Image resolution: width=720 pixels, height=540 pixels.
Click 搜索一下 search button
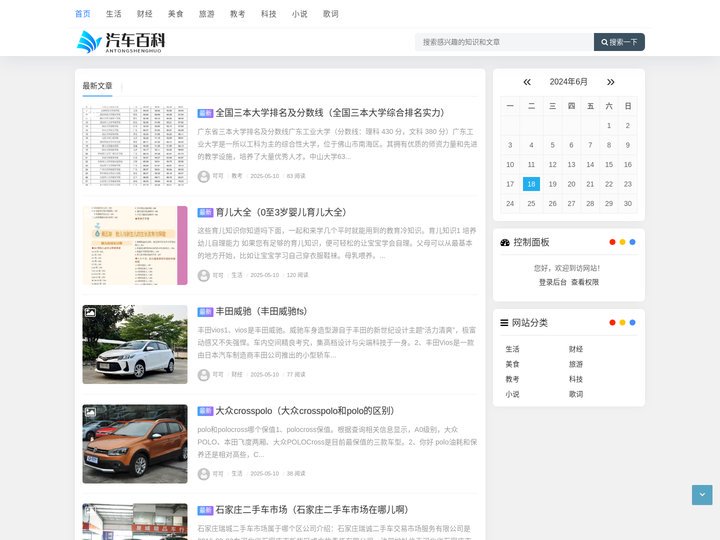(619, 42)
